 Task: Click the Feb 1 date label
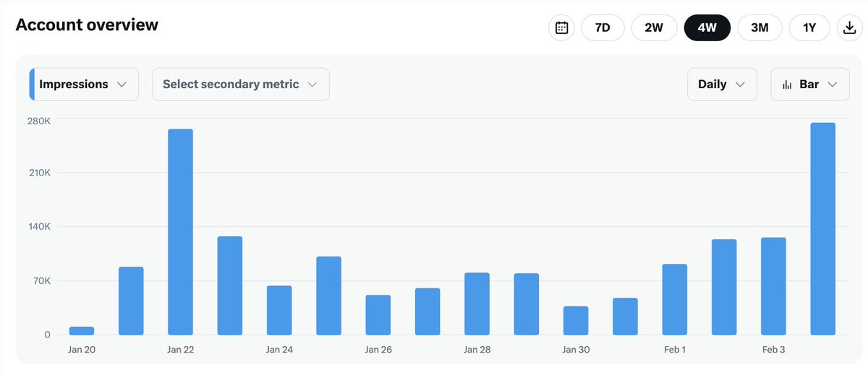(675, 350)
